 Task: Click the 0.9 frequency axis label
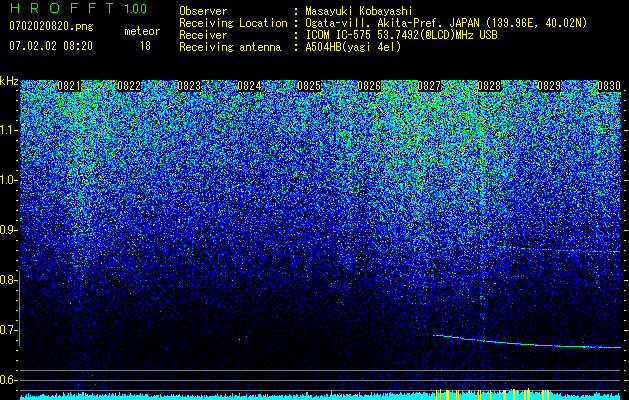(8, 230)
